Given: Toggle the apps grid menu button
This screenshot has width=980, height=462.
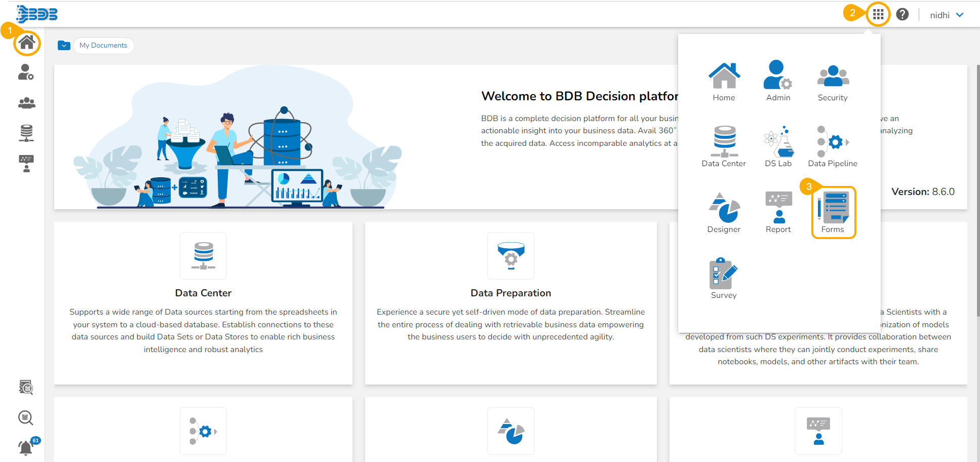Looking at the screenshot, I should coord(878,14).
